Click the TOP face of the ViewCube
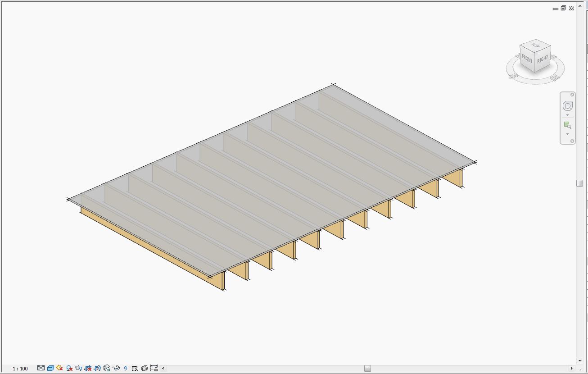588x374 pixels. click(x=535, y=46)
